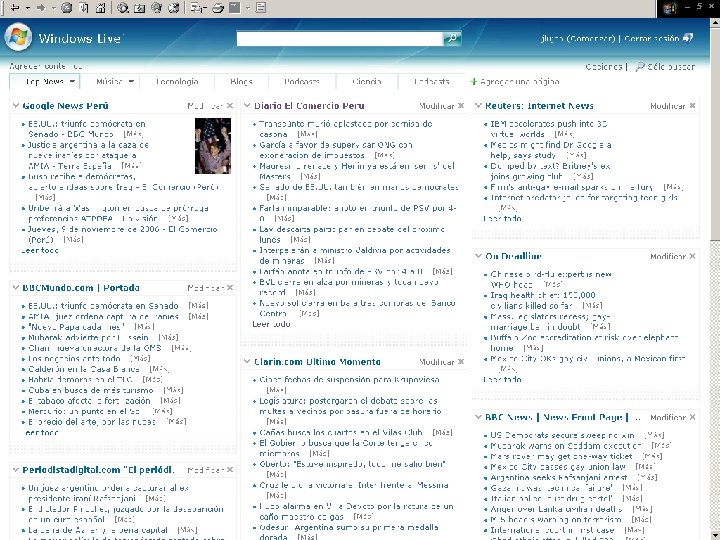This screenshot has width=720, height=540.
Task: Refresh the page using the Refresh icon
Action: 84,8
